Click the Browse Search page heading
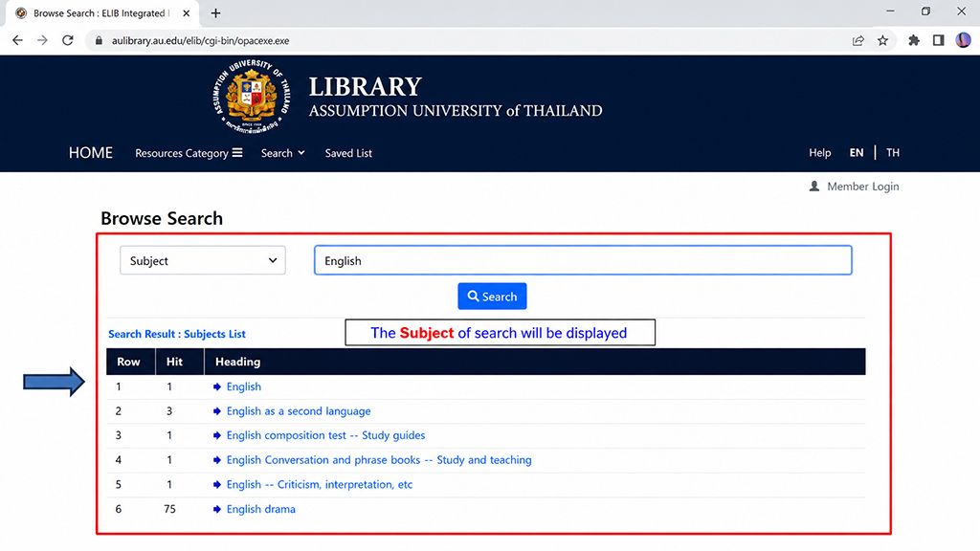Image resolution: width=980 pixels, height=551 pixels. [x=161, y=218]
